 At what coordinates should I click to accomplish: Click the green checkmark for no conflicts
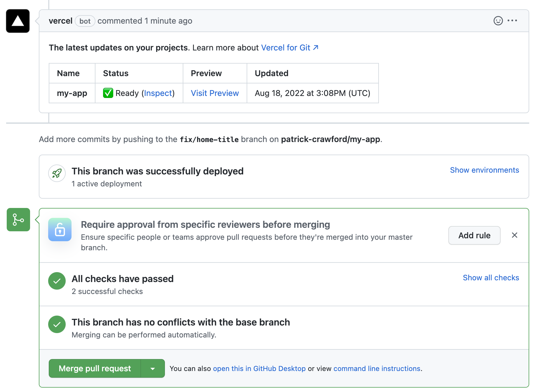point(57,324)
